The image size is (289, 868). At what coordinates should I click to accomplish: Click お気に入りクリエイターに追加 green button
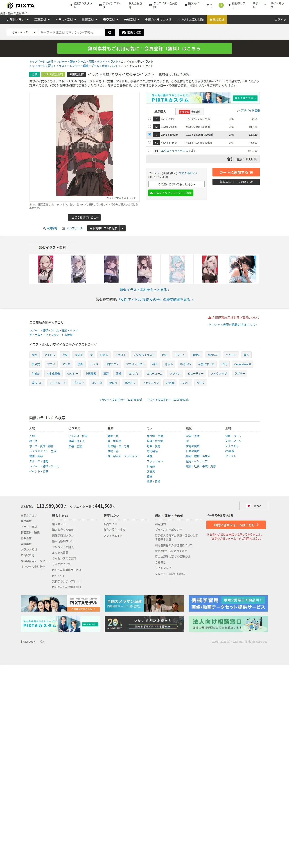[x=171, y=193]
